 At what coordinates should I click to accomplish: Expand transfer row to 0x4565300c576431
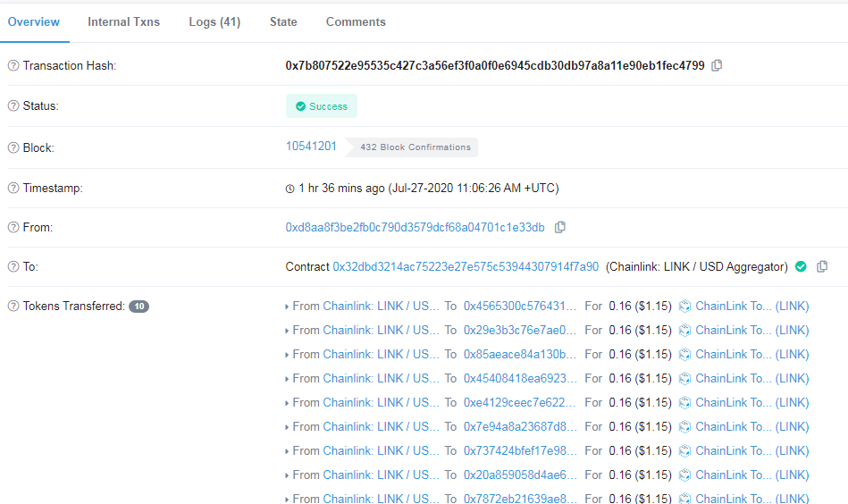(x=287, y=307)
